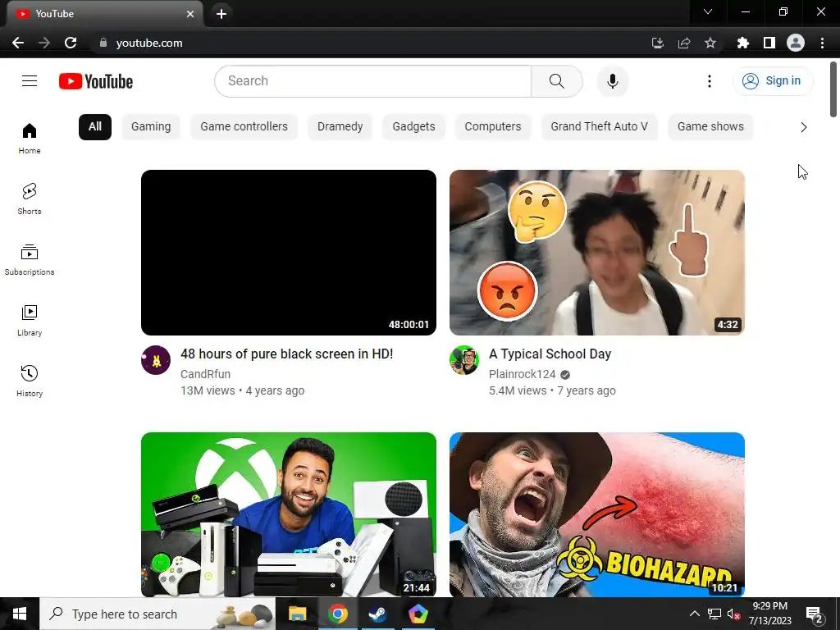Open YouTube settings three-dot menu
The height and width of the screenshot is (630, 840).
710,81
